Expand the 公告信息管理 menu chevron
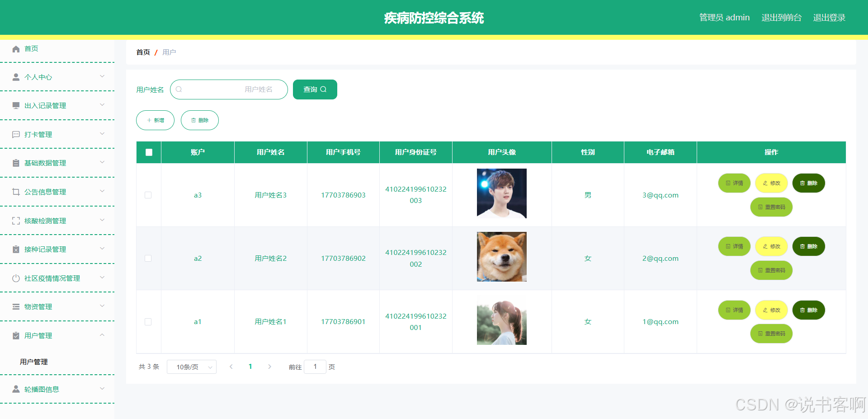 point(102,191)
